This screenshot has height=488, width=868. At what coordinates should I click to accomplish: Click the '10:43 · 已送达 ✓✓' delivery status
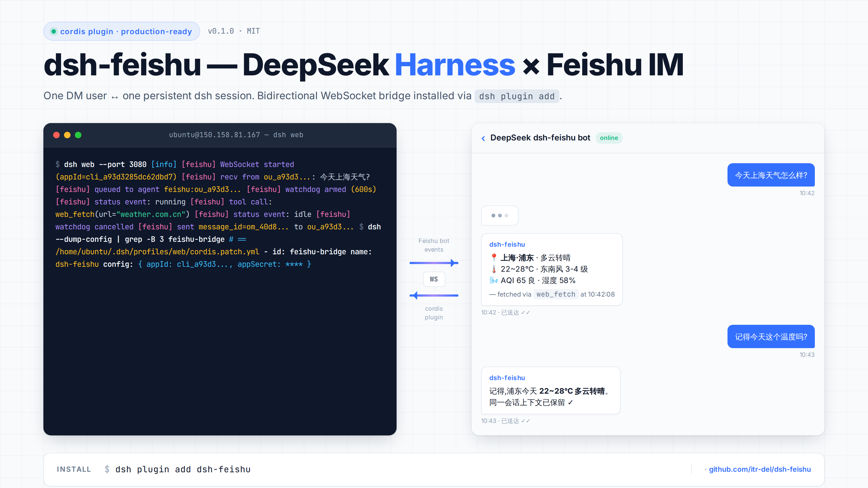pos(505,421)
